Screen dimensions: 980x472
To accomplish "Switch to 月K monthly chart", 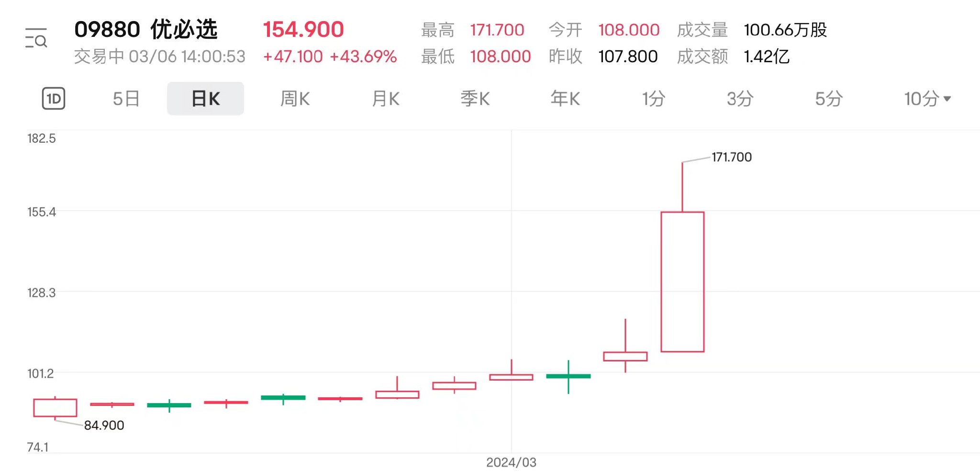I will point(386,99).
